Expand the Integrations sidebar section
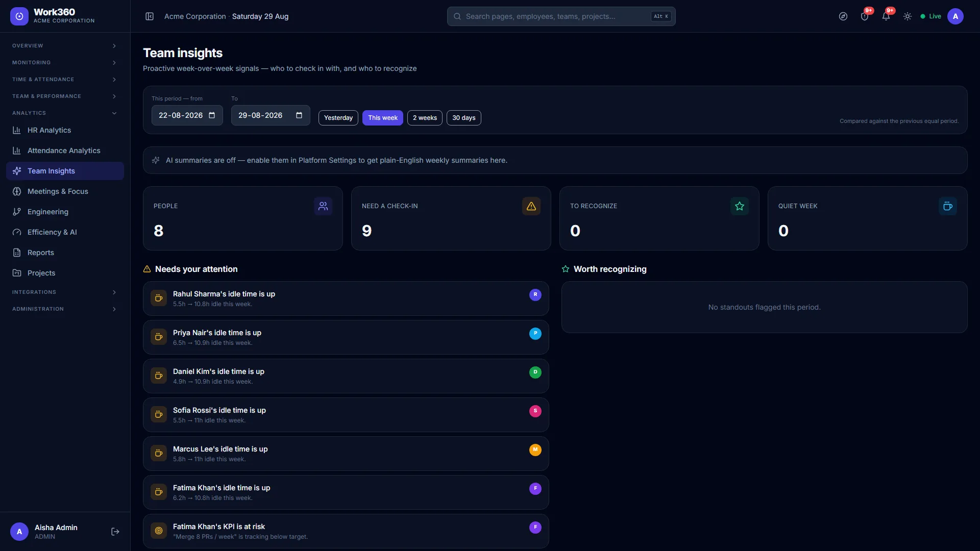 (65, 292)
